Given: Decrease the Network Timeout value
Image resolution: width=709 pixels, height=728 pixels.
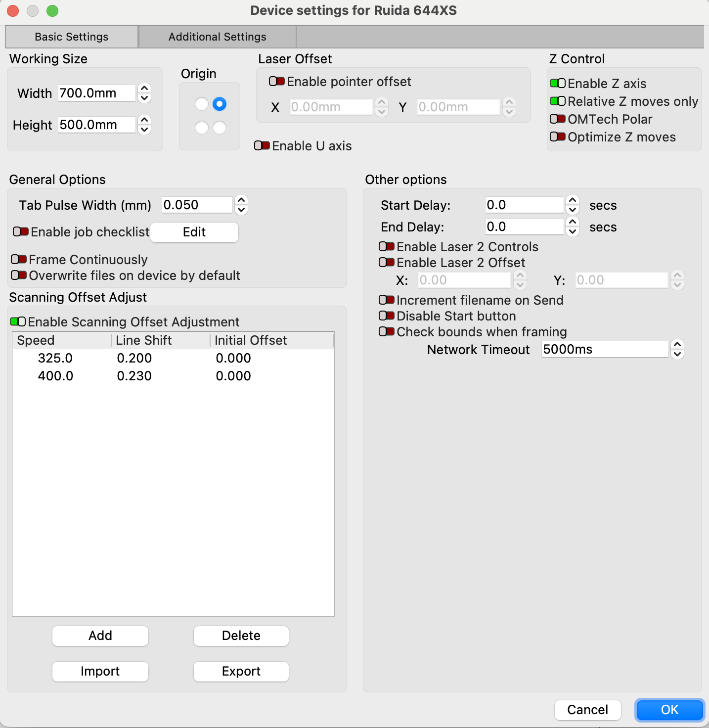Looking at the screenshot, I should point(677,354).
